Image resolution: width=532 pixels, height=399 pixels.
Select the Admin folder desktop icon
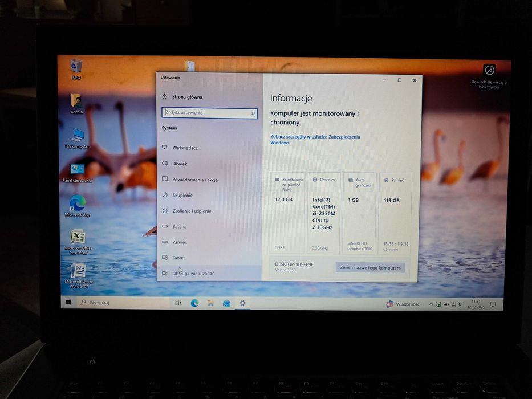pyautogui.click(x=76, y=104)
